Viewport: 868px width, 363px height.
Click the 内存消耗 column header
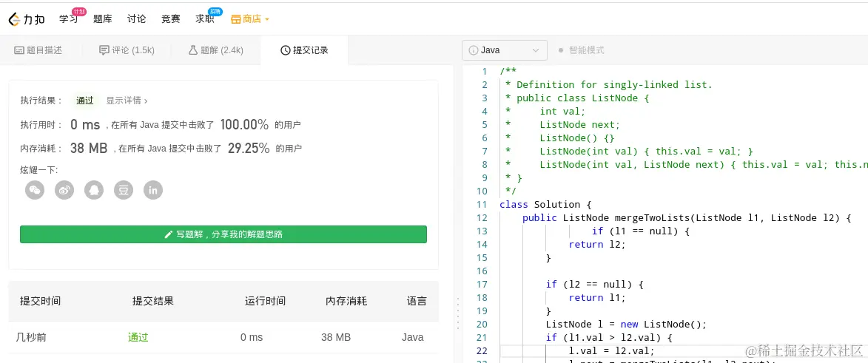coord(346,301)
